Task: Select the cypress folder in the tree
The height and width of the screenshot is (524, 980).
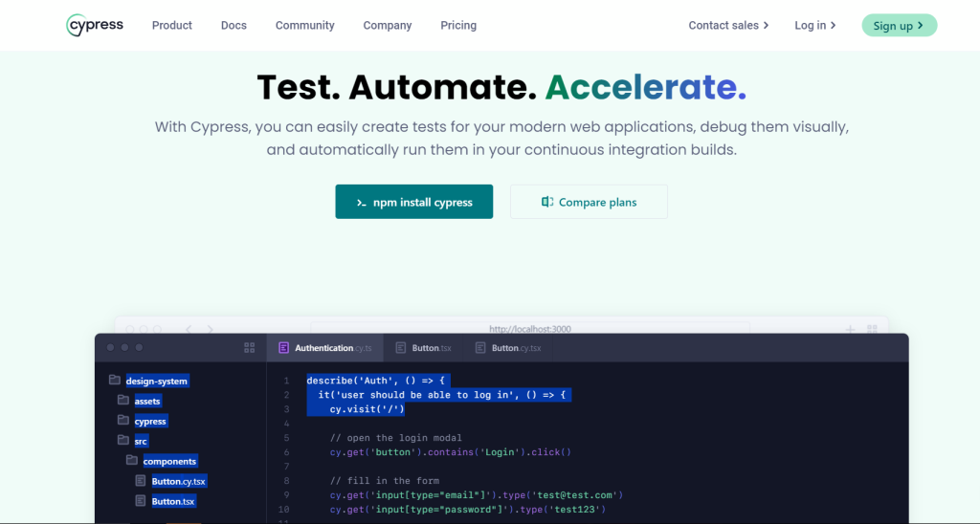Action: pos(150,421)
